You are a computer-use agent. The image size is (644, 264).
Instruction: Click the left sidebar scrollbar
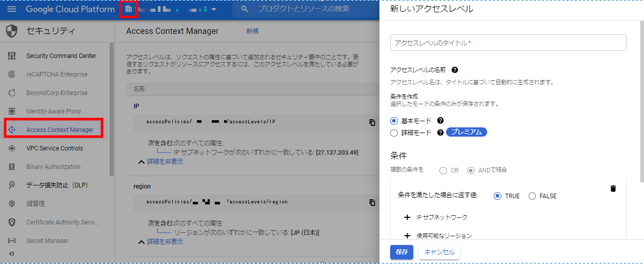coord(112,110)
